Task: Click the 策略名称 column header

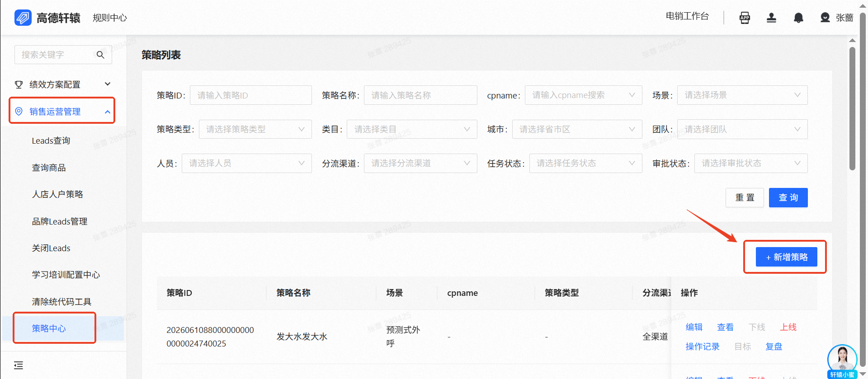Action: point(293,293)
